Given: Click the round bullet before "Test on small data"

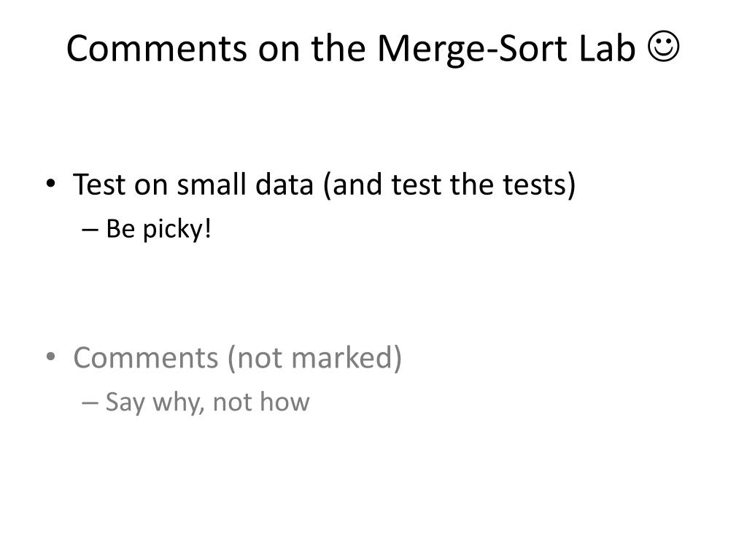Looking at the screenshot, I should pyautogui.click(x=50, y=186).
